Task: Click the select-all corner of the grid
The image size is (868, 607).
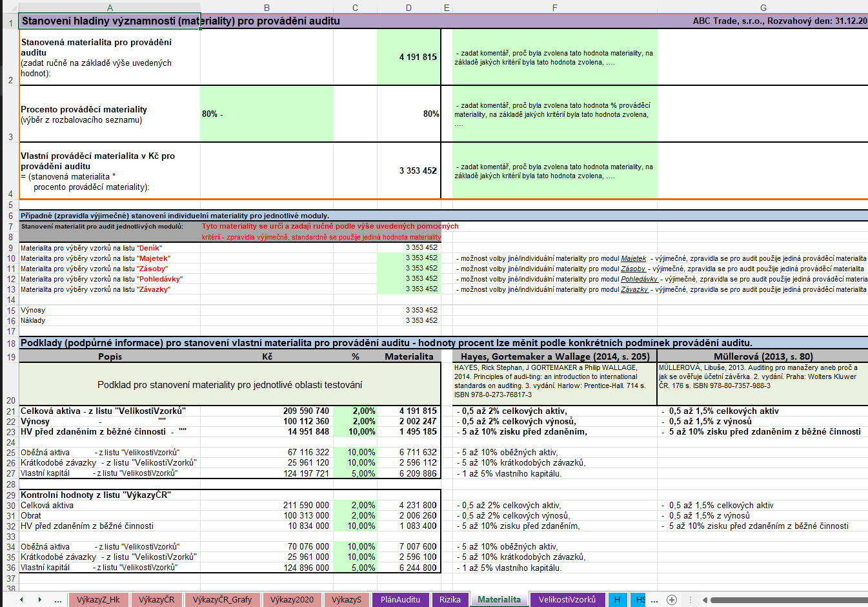Action: [9, 8]
